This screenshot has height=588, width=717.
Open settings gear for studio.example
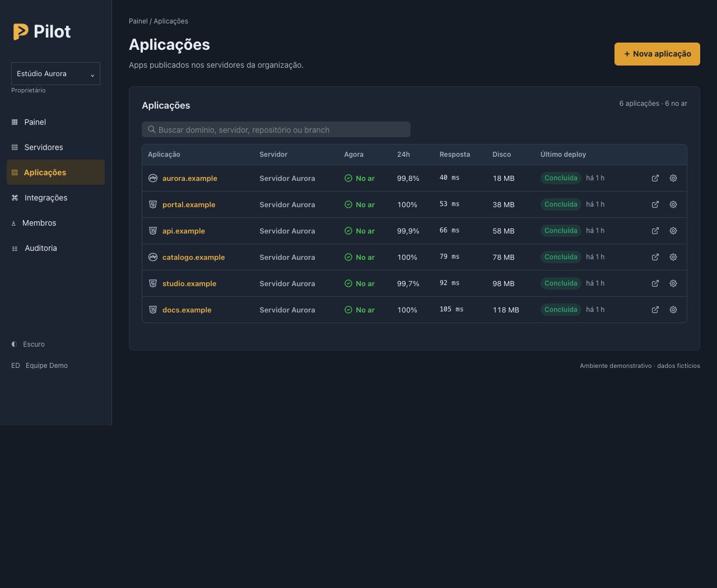(x=673, y=283)
